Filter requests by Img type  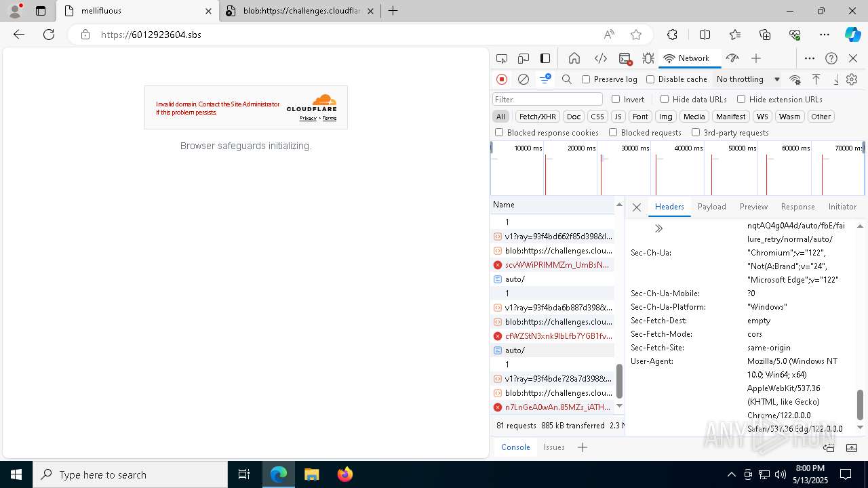click(x=666, y=117)
